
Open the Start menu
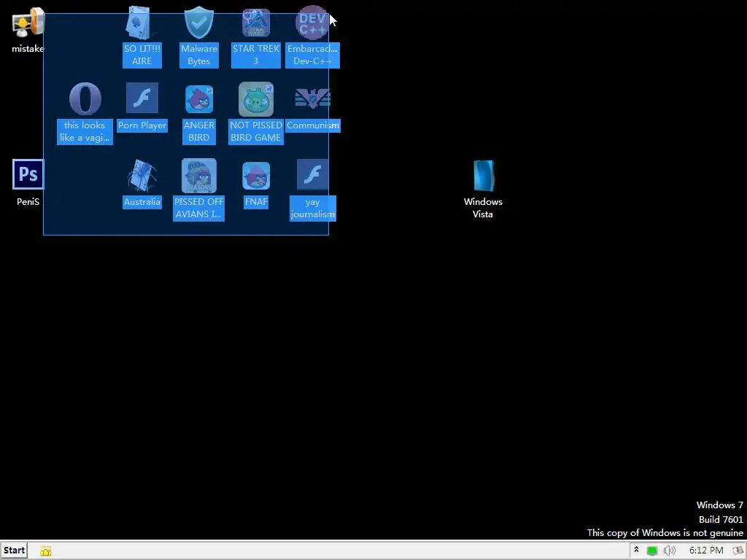14,551
